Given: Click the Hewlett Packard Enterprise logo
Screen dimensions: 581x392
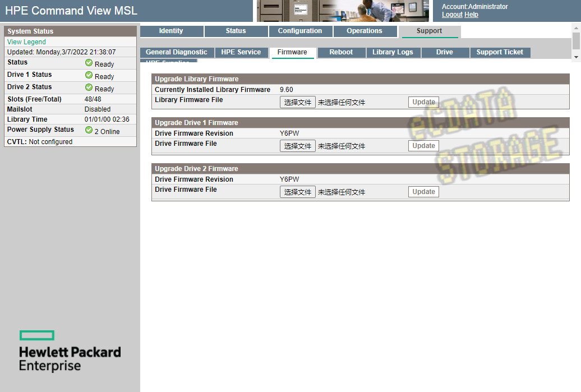Looking at the screenshot, I should click(x=70, y=351).
